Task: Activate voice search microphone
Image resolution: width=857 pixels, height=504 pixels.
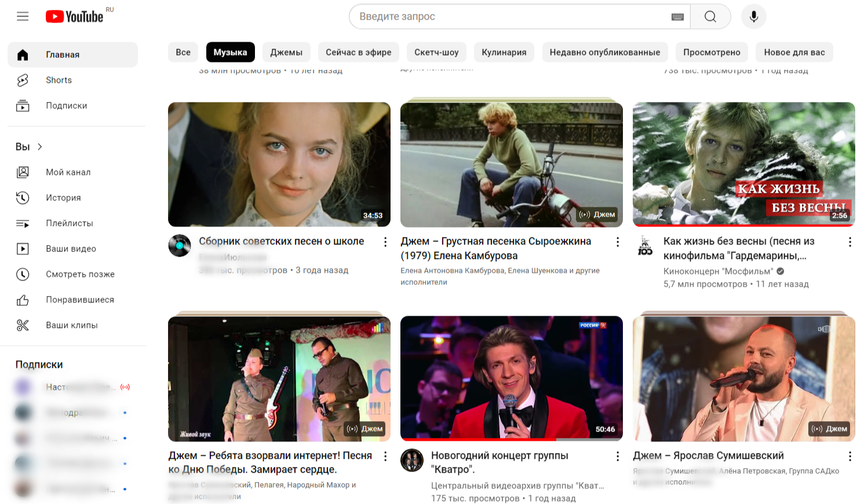Action: pos(753,17)
